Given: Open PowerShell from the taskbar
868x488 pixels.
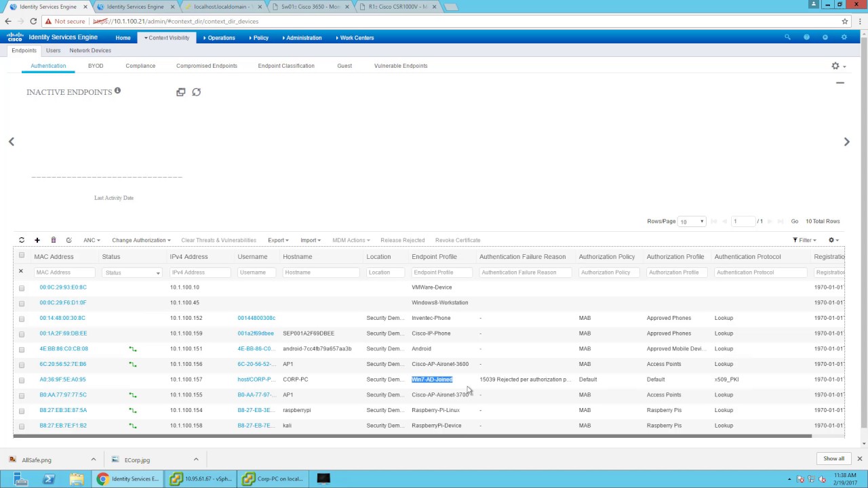Looking at the screenshot, I should 49,479.
